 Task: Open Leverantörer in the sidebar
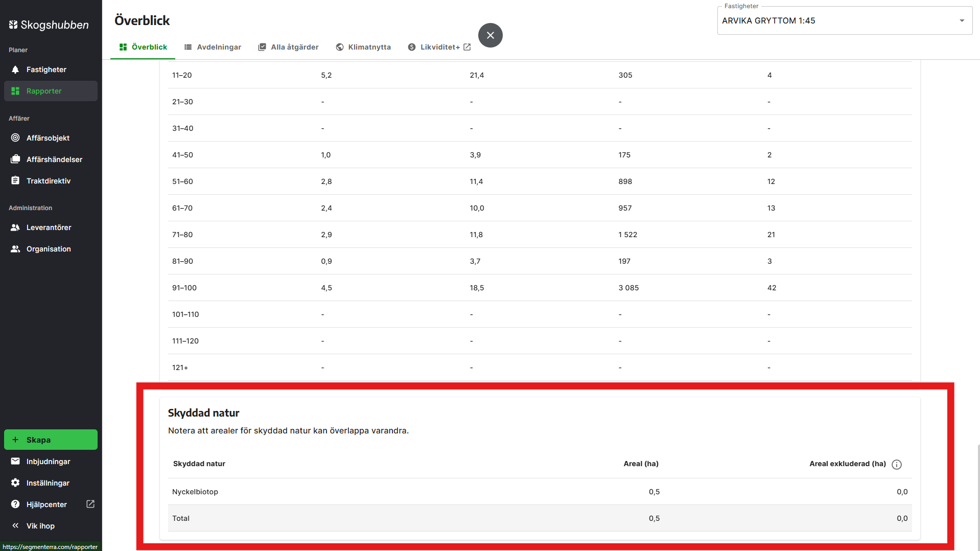[51, 227]
